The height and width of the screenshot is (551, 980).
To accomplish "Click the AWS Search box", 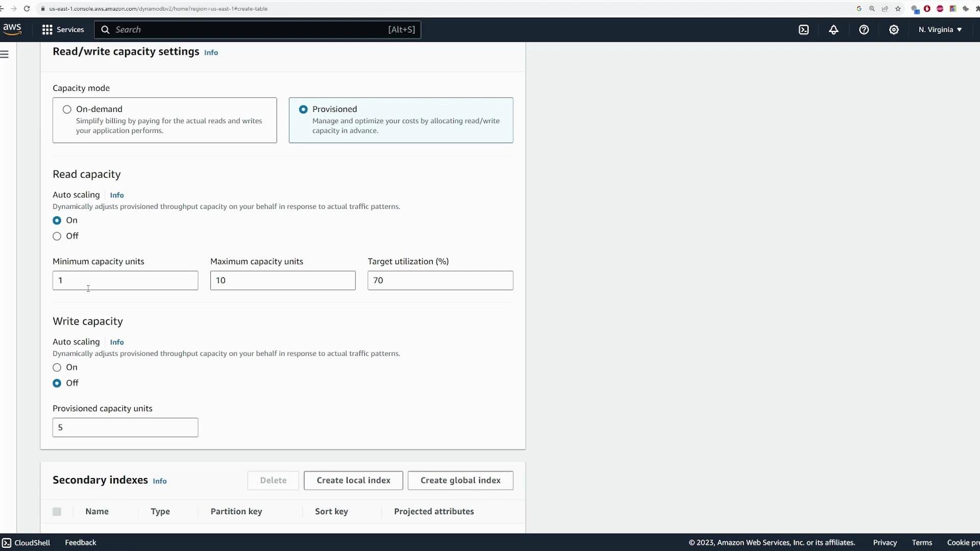I will pyautogui.click(x=257, y=30).
